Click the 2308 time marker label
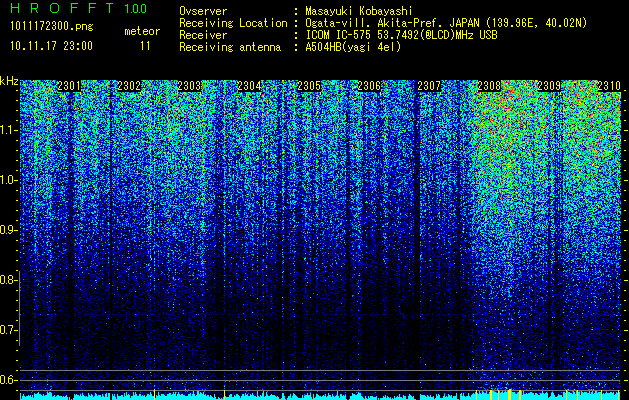This screenshot has width=629, height=400. tap(489, 86)
